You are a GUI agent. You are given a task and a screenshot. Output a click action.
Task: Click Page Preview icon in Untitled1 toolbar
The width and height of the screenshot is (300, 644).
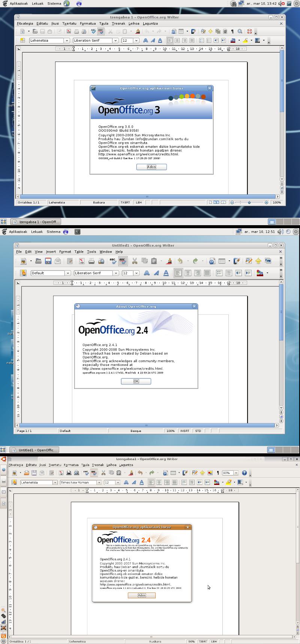(x=101, y=261)
